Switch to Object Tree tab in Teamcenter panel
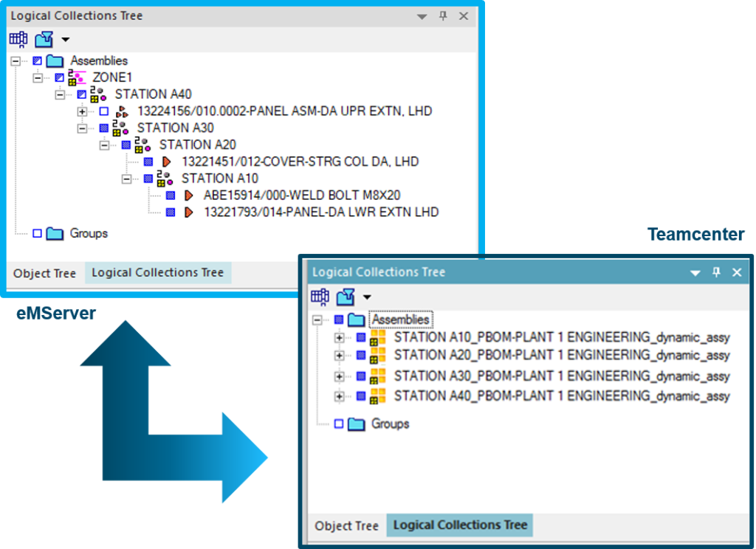 (x=346, y=526)
